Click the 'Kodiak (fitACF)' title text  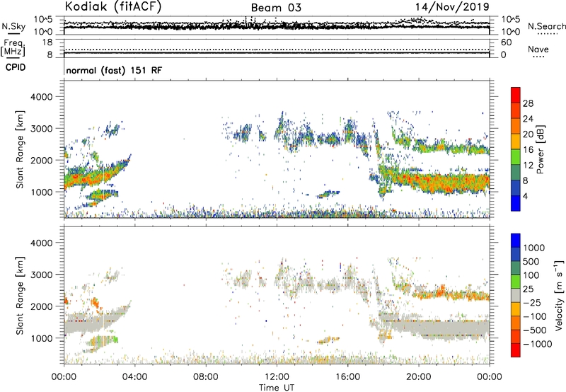(x=113, y=6)
